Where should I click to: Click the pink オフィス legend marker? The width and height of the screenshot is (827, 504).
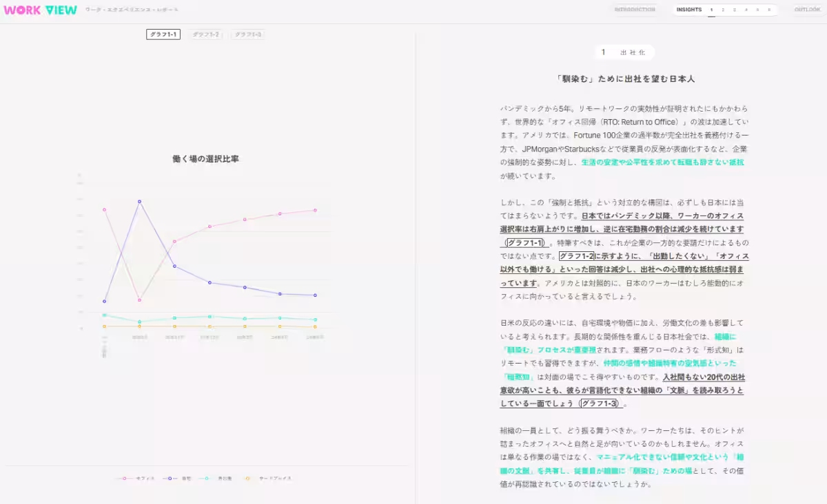[123, 479]
